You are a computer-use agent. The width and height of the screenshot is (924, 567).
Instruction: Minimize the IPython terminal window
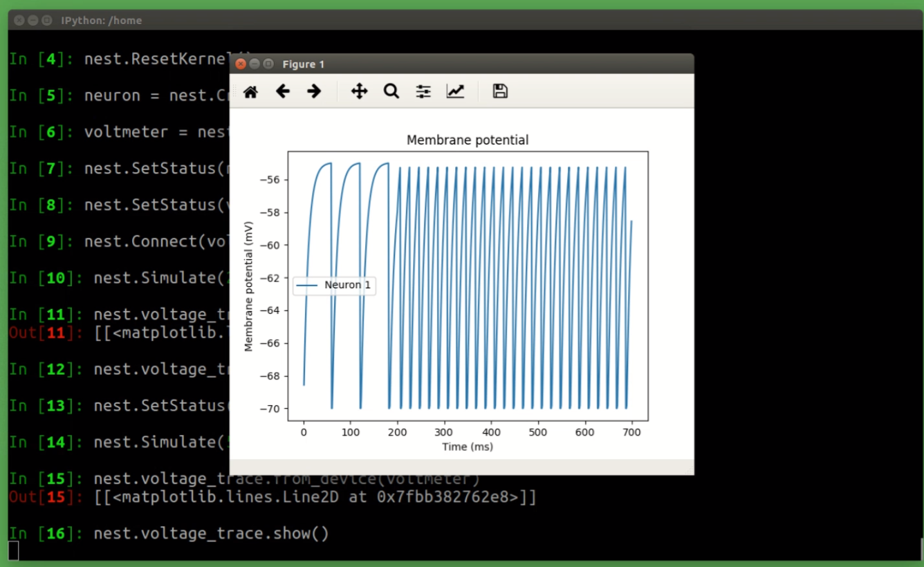point(33,21)
